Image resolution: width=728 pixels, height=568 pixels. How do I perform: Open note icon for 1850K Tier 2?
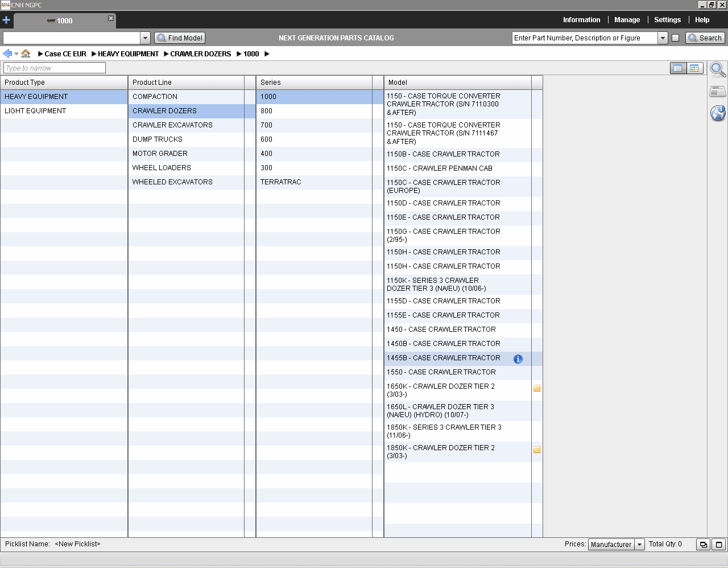click(x=537, y=450)
